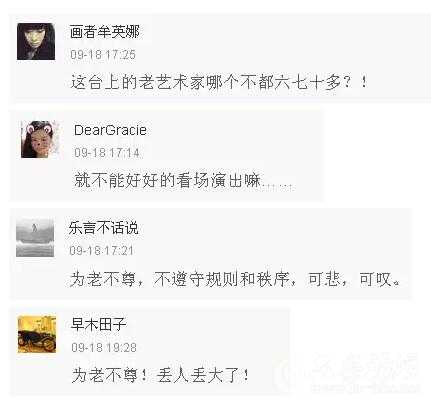
Task: Select comment 为老不尊！丢人丢大了
Action: click(x=161, y=375)
